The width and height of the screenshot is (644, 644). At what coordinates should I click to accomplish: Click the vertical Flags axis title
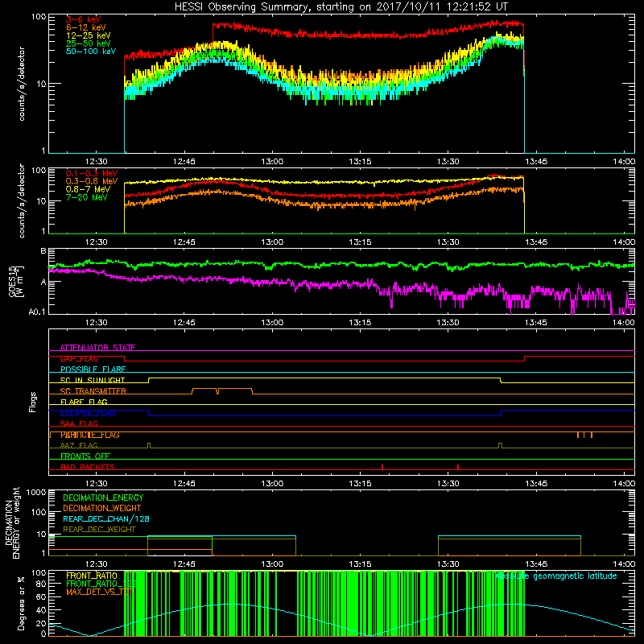[33, 402]
